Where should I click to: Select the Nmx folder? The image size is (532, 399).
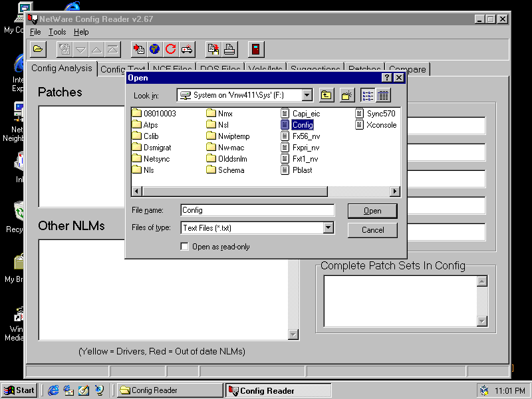[x=219, y=114]
